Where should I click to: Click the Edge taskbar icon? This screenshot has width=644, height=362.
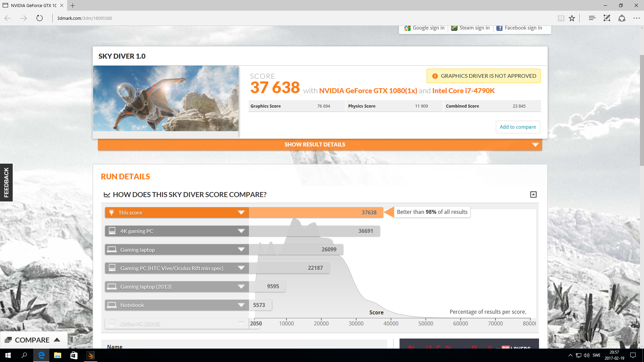[41, 355]
